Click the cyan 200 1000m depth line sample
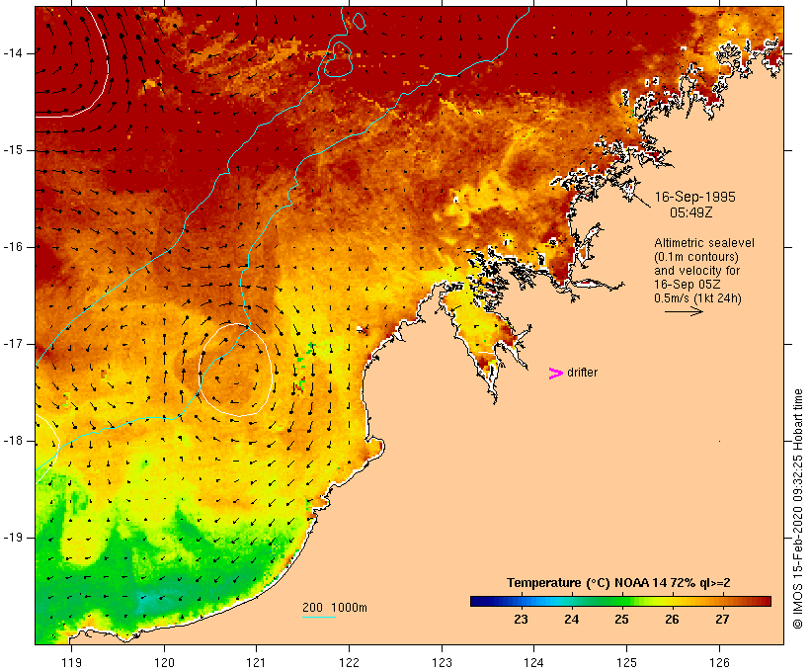 (x=319, y=617)
